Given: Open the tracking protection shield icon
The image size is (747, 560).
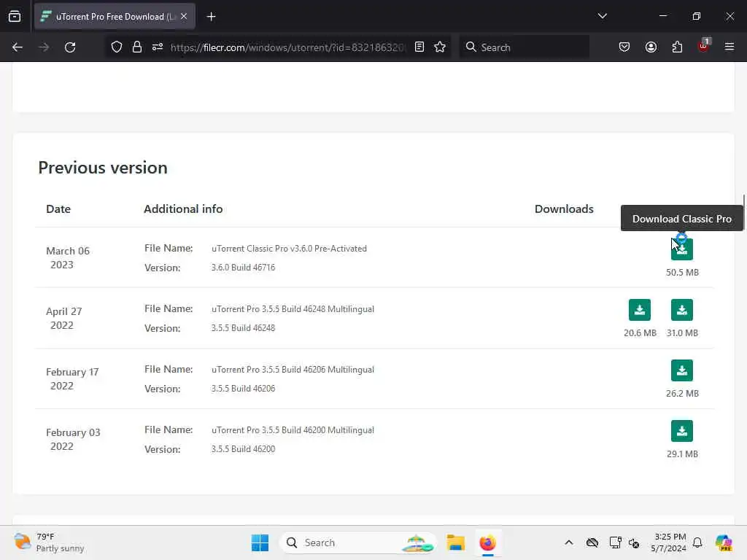Looking at the screenshot, I should (117, 47).
